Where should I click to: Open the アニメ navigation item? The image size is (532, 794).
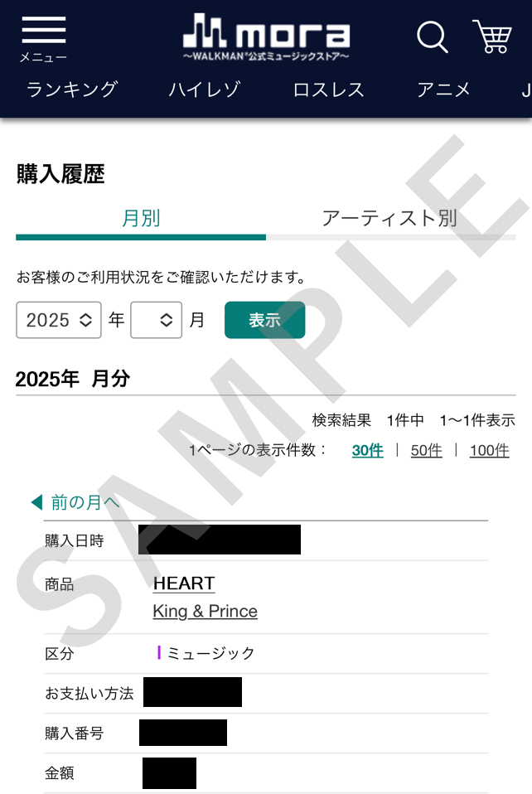pyautogui.click(x=443, y=90)
